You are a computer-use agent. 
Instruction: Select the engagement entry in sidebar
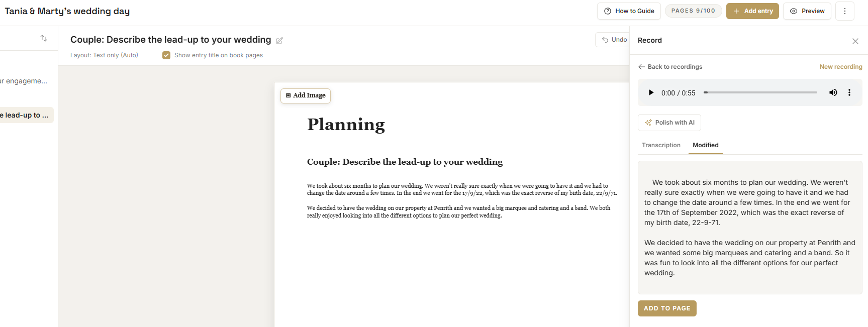click(24, 81)
